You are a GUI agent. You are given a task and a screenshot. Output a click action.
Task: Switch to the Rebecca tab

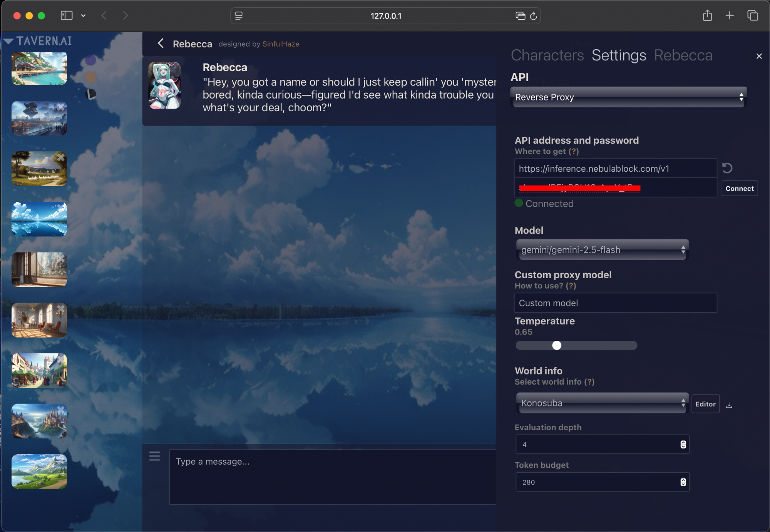pyautogui.click(x=683, y=55)
